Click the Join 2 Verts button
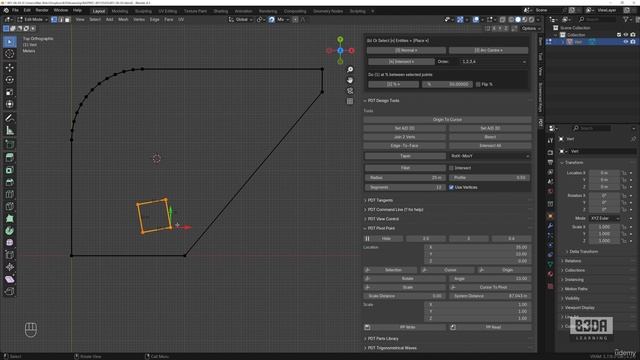The height and width of the screenshot is (360, 640). [x=404, y=137]
